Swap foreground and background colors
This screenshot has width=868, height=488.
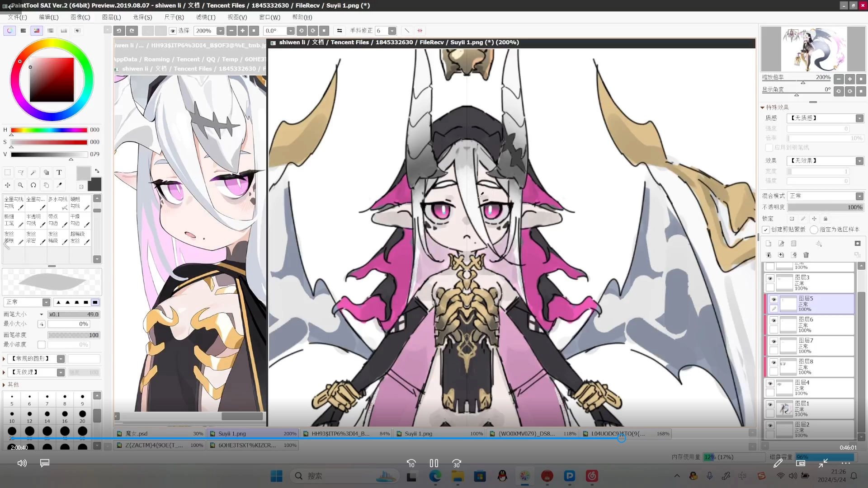click(x=97, y=171)
